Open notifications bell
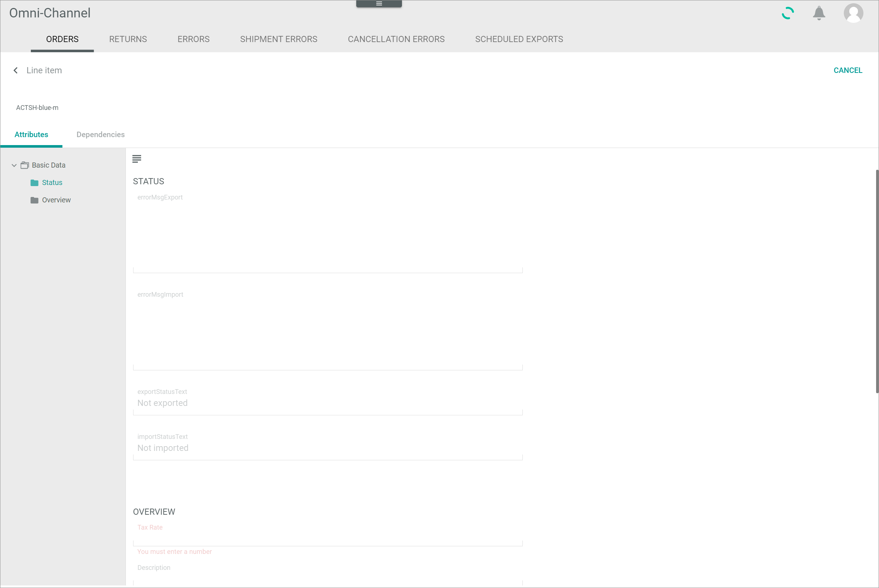 tap(819, 13)
